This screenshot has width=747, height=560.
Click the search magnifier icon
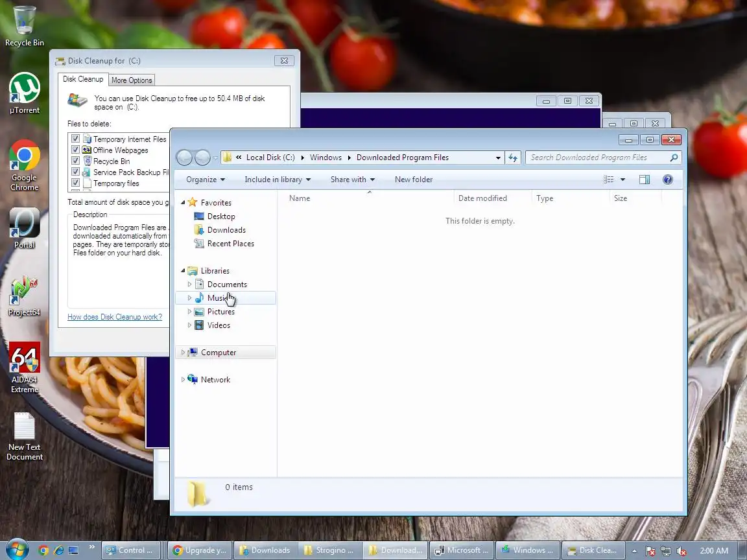point(674,157)
